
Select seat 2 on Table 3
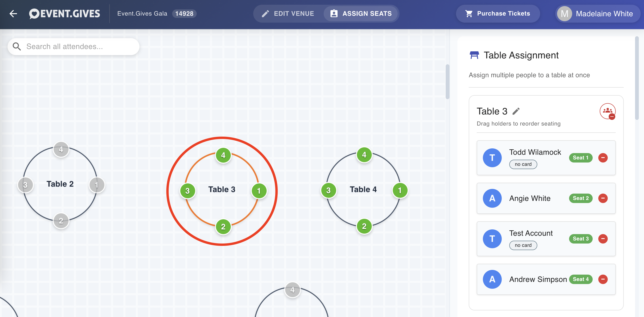[223, 227]
